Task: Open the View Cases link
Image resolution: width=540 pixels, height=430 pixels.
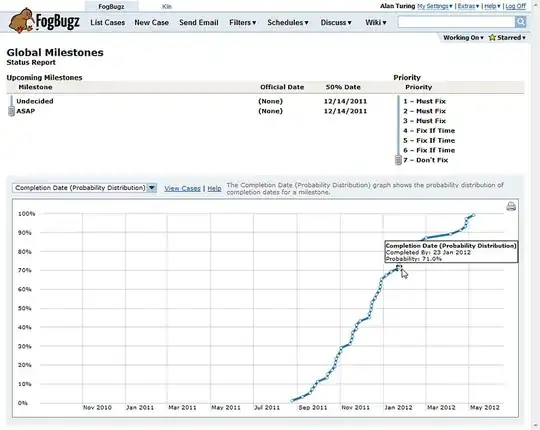Action: 182,189
